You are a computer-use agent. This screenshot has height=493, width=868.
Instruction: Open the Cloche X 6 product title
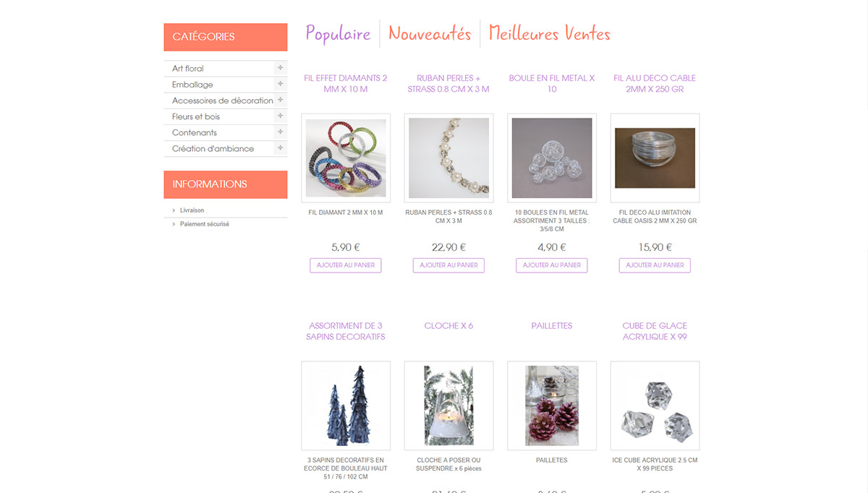pos(448,326)
